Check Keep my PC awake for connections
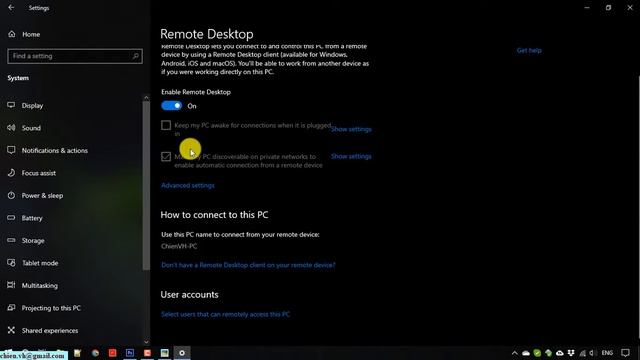The width and height of the screenshot is (640, 360). click(x=166, y=125)
